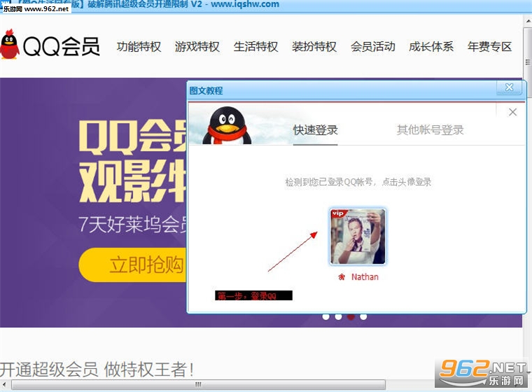Switch to the 其他帐号登录 tab
The image size is (532, 392).
tap(430, 129)
